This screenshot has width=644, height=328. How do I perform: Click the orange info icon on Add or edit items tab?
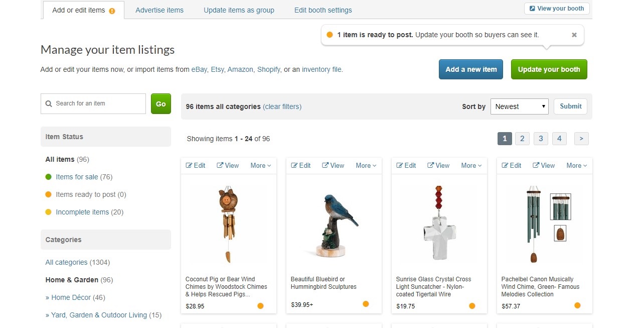112,11
